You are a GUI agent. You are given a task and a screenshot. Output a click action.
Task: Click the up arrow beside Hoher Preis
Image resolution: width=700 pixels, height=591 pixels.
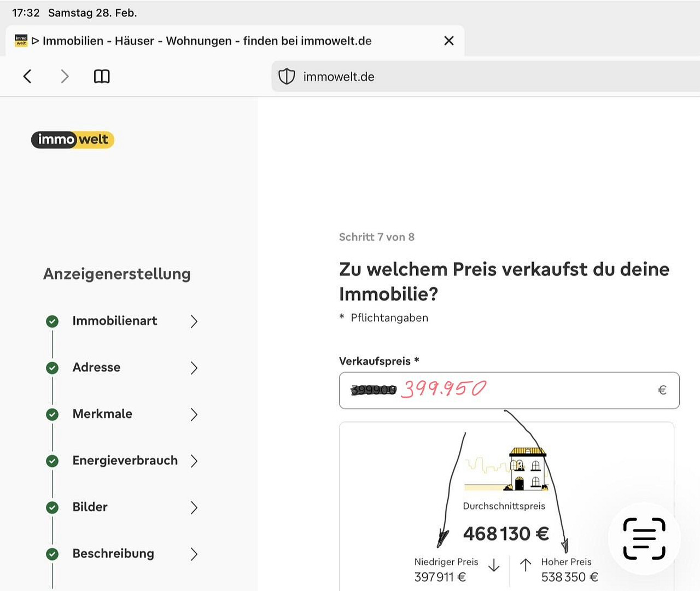[526, 565]
